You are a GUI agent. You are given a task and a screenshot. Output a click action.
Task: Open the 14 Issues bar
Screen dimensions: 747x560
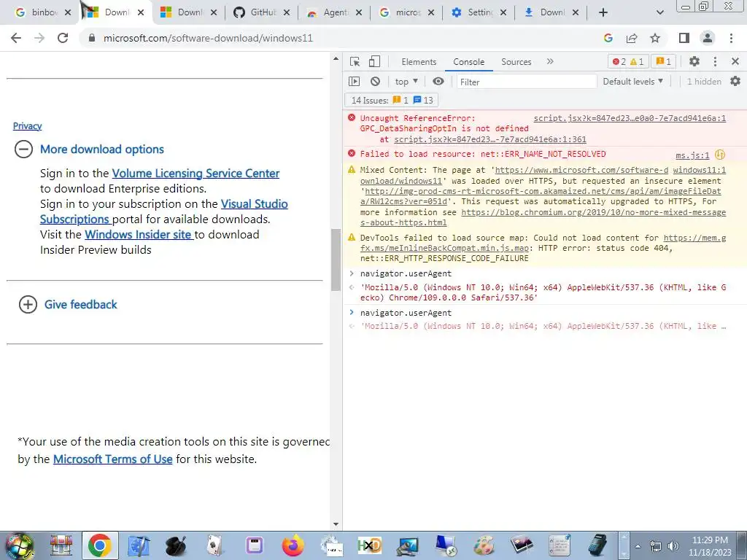pos(392,101)
